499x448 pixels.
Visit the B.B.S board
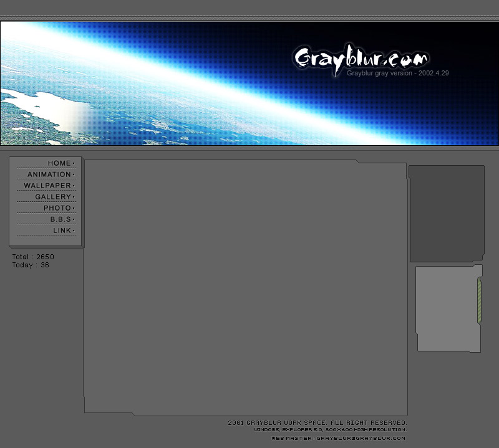pyautogui.click(x=61, y=219)
